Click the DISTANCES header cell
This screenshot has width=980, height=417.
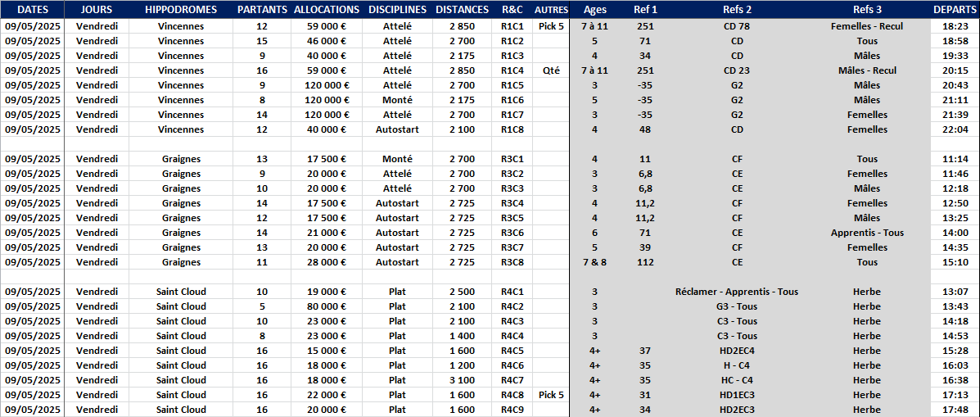[x=462, y=9]
